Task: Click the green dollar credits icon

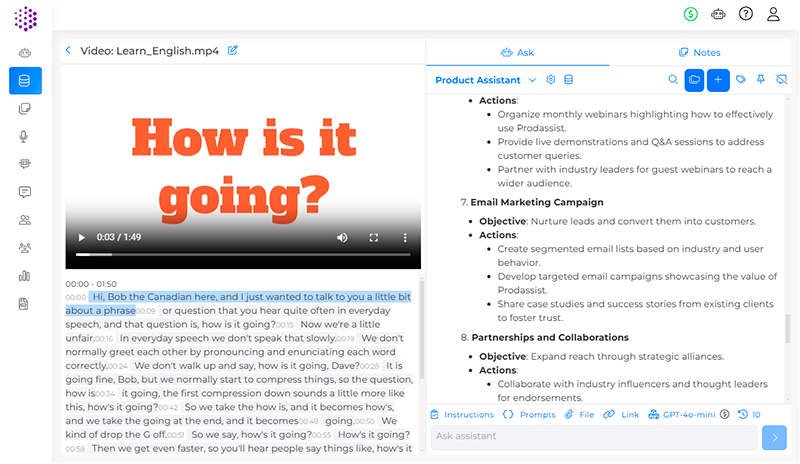Action: [x=691, y=14]
